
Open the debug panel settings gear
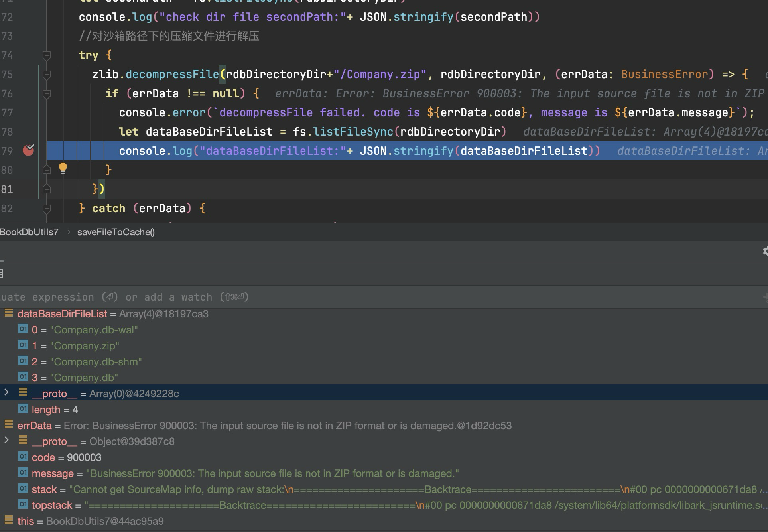point(765,251)
